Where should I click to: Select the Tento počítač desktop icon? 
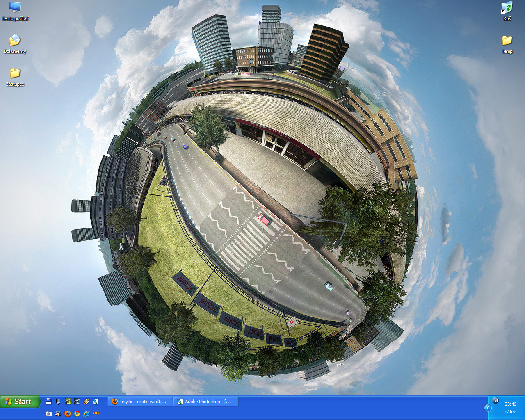(x=15, y=11)
